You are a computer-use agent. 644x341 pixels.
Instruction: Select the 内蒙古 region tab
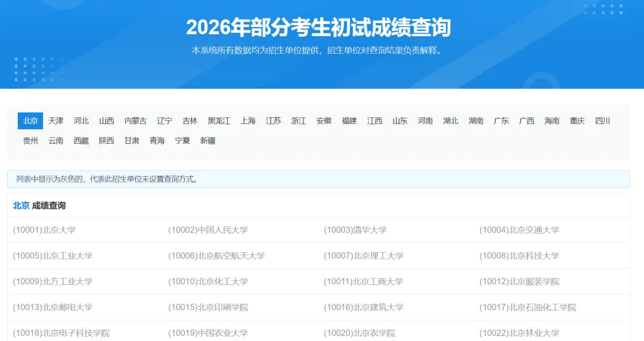point(135,121)
